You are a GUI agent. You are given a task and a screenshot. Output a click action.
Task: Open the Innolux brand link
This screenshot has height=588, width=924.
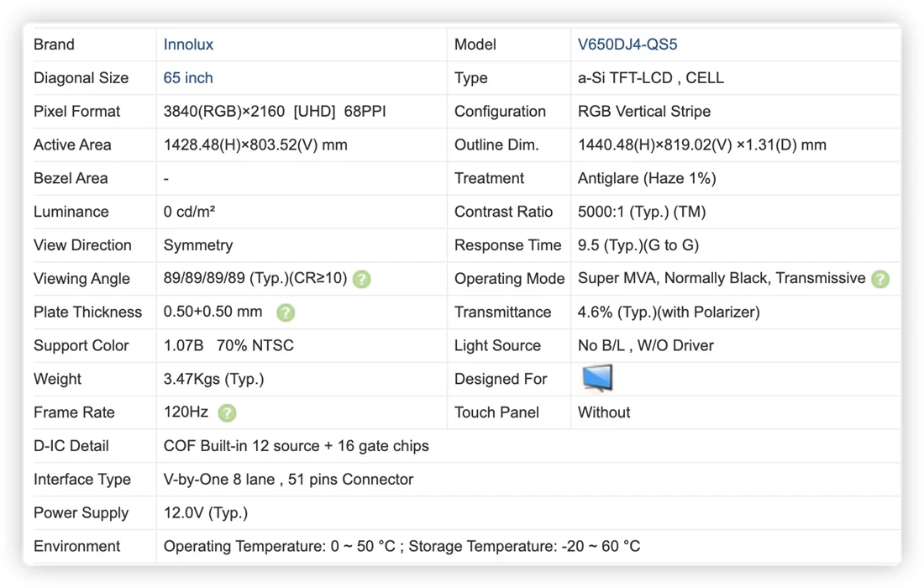click(x=188, y=45)
